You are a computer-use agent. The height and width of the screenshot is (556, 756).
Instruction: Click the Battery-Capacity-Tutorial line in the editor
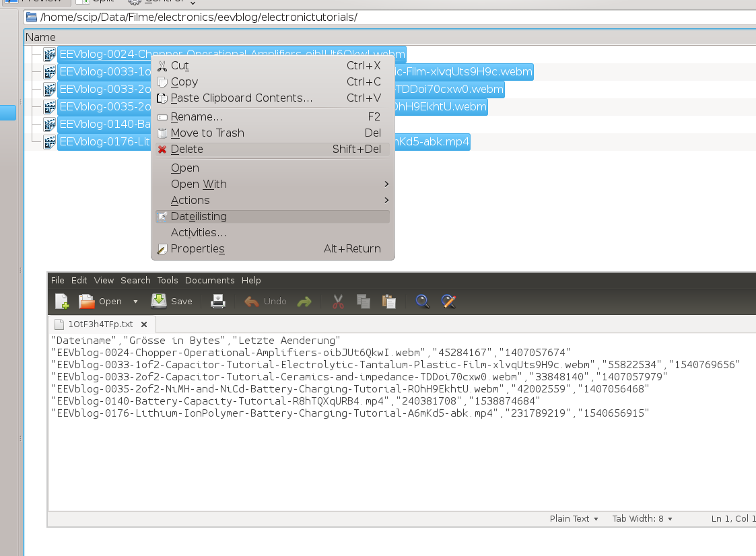coord(296,401)
